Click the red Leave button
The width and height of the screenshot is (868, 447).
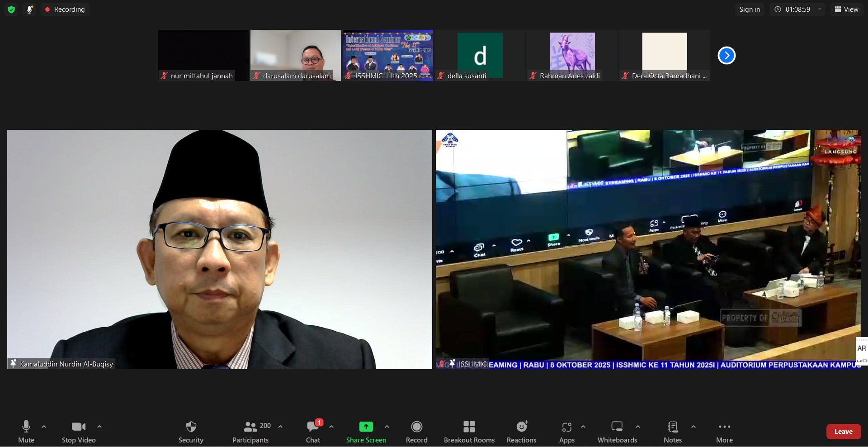[x=843, y=432]
